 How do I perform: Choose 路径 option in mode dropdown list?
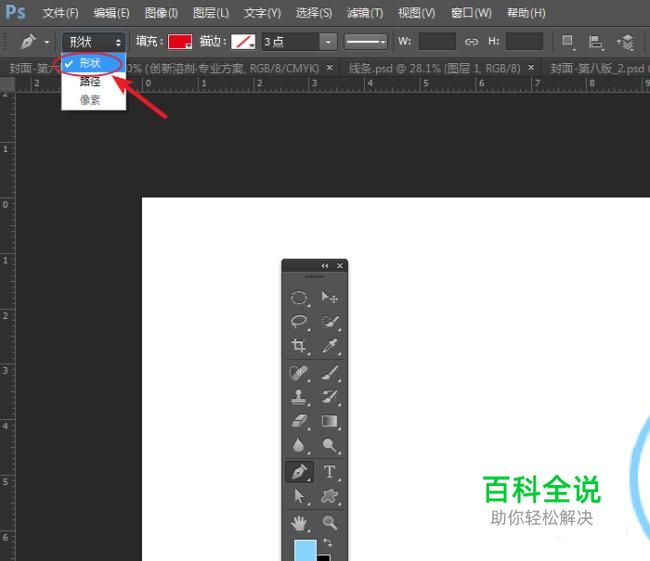[90, 82]
